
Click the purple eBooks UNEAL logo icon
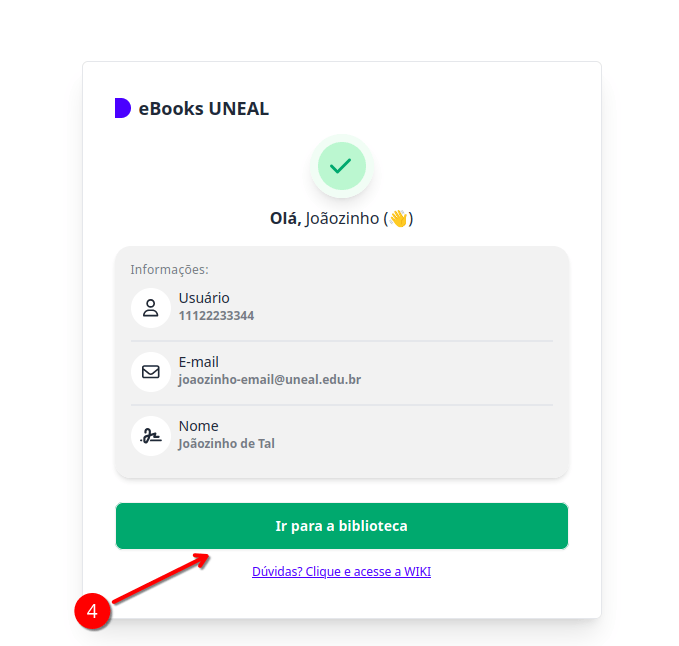pos(123,108)
